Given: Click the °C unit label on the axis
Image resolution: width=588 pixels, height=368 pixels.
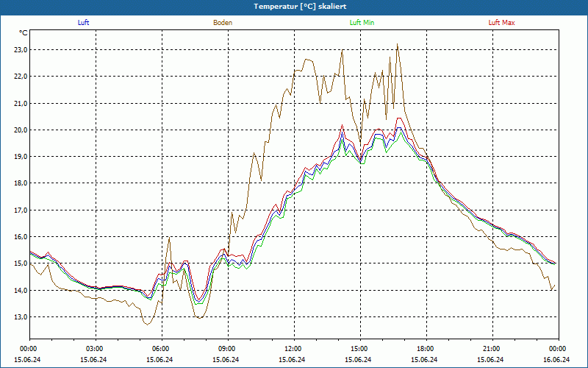Looking at the screenshot, I should point(24,33).
